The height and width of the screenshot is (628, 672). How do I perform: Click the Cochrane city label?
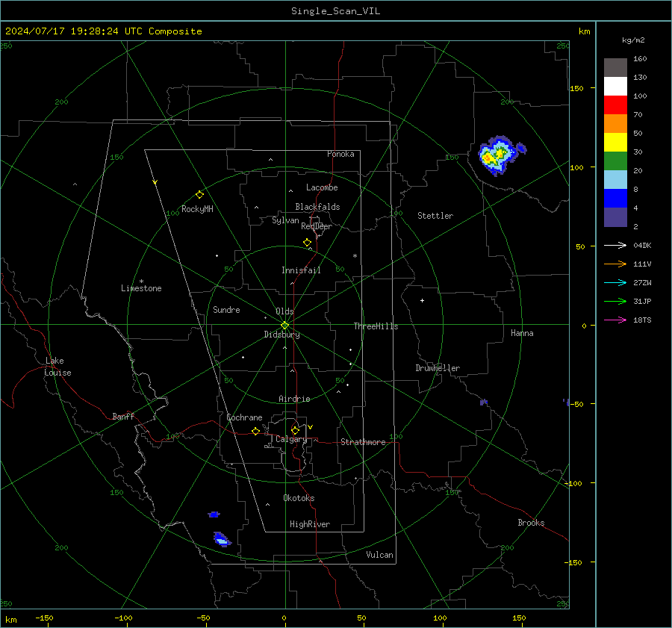(244, 417)
